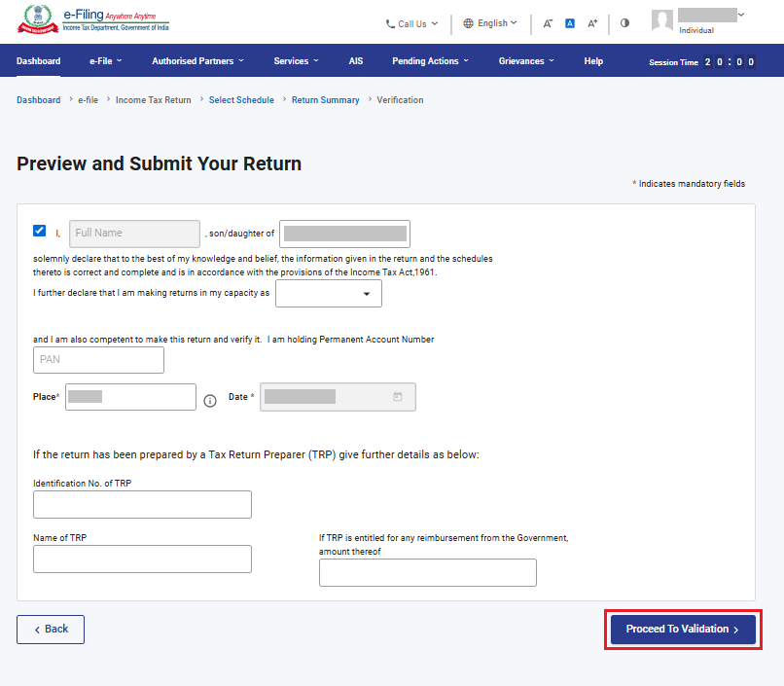Click the Income Tax Return breadcrumb text
Image resolution: width=784 pixels, height=686 pixels.
pyautogui.click(x=154, y=100)
